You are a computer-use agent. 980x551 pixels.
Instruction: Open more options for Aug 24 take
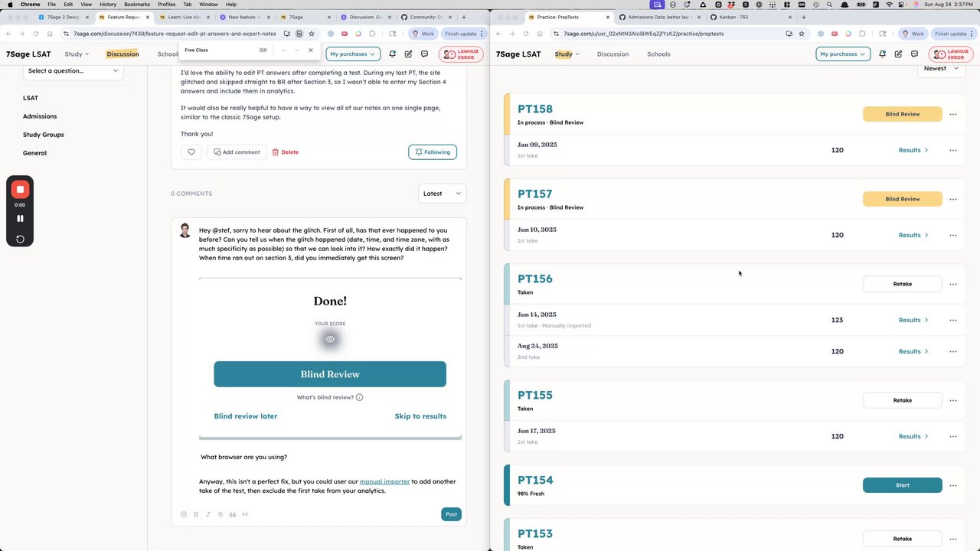[953, 351]
